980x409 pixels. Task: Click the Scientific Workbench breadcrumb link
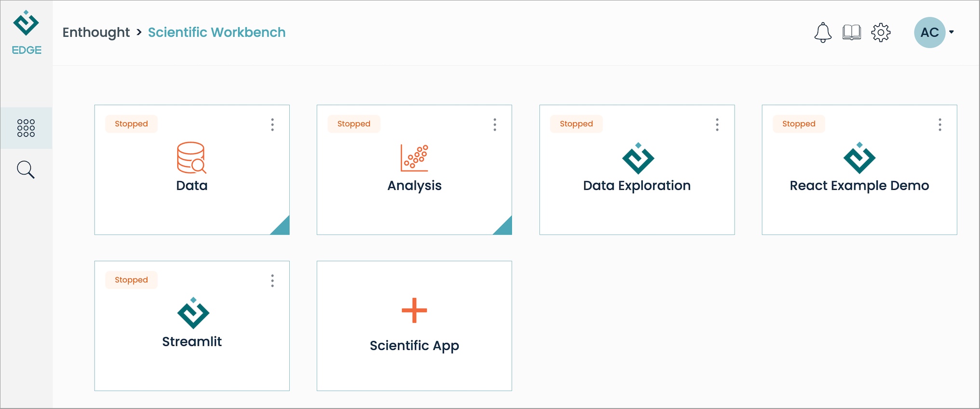click(x=216, y=32)
